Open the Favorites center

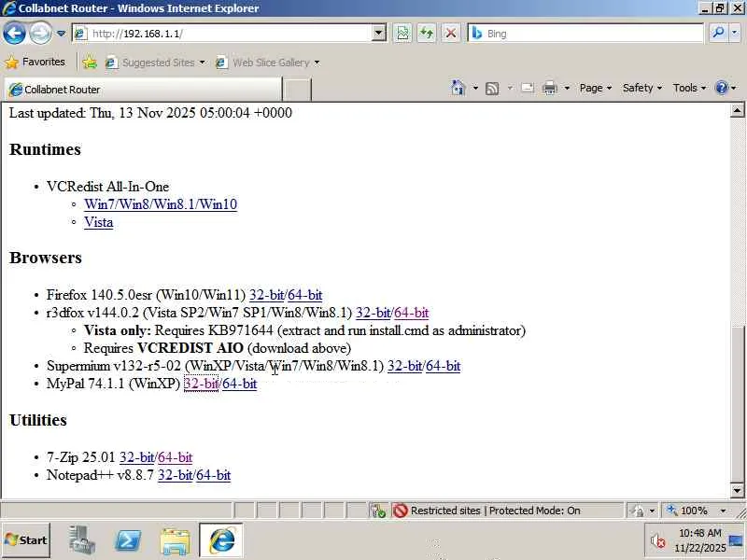pos(35,62)
